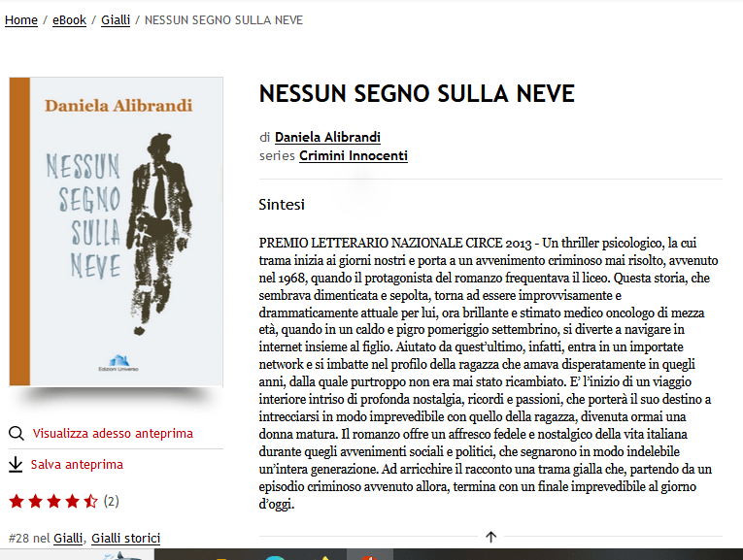Click the Edizioni Universo logo on cover

[118, 363]
